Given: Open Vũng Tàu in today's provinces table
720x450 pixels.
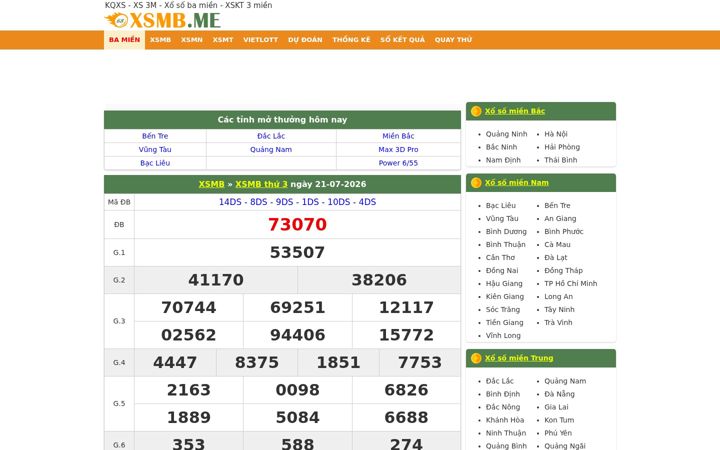Looking at the screenshot, I should point(155,149).
